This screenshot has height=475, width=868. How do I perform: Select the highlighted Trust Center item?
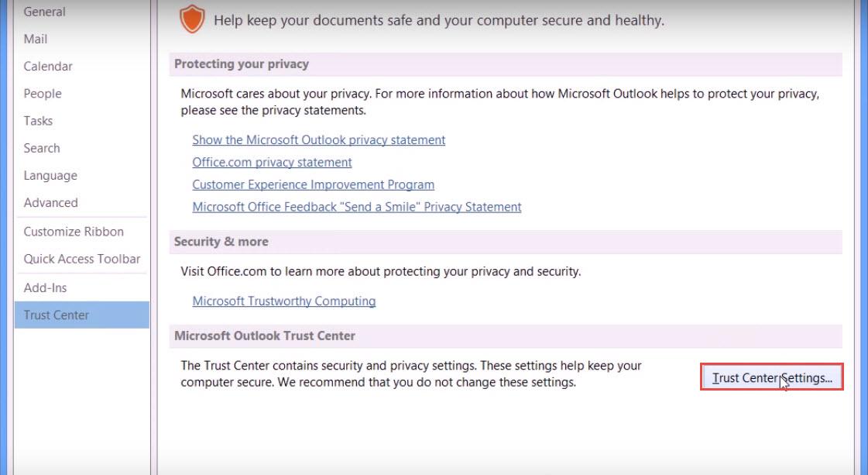click(82, 315)
